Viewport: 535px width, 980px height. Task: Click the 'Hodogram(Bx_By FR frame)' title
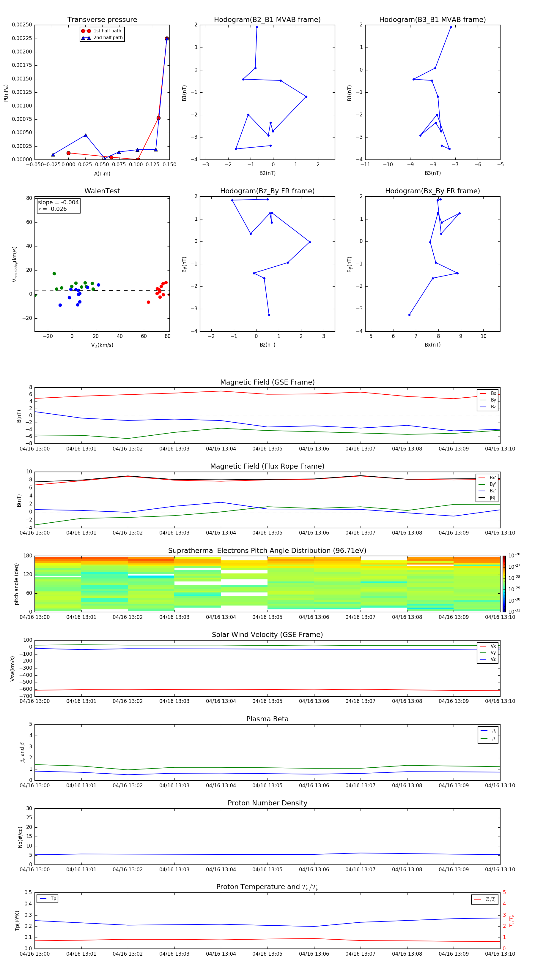[x=432, y=191]
